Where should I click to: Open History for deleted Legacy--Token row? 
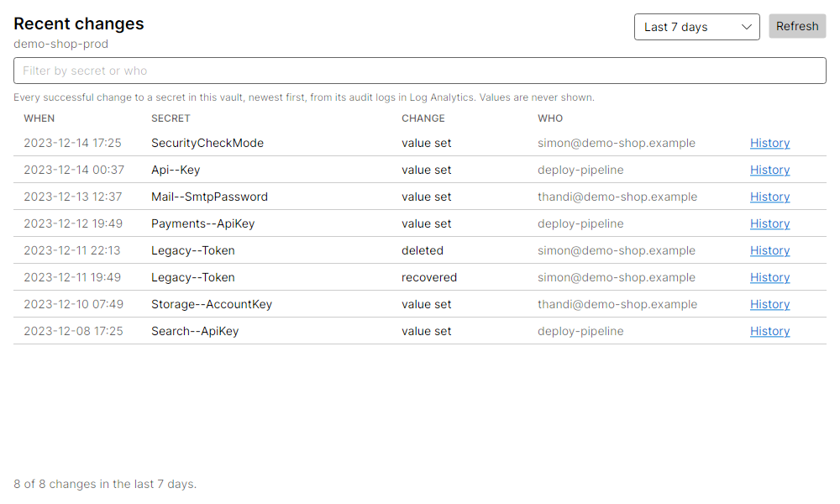[769, 250]
